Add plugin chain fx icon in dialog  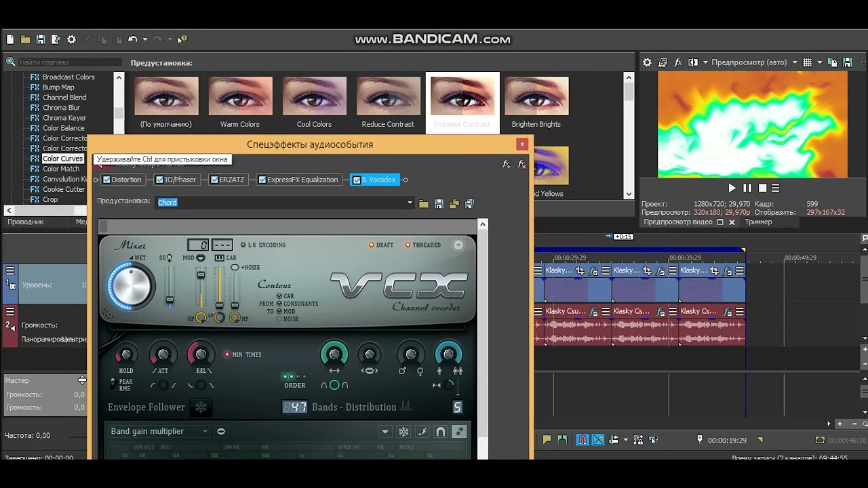click(506, 164)
